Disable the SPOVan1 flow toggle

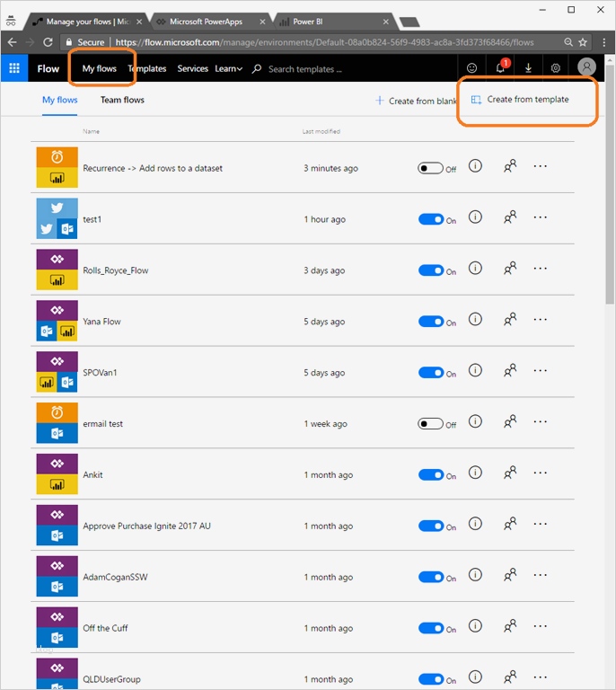431,372
